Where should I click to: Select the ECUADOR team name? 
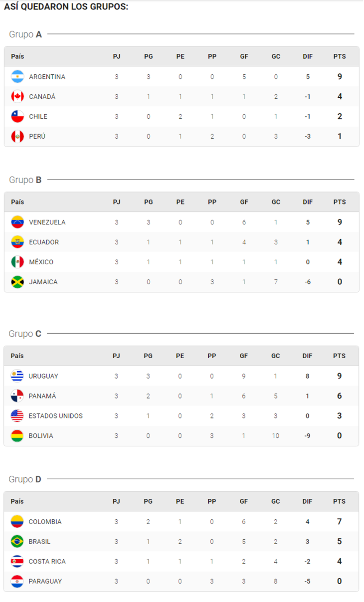pos(44,242)
